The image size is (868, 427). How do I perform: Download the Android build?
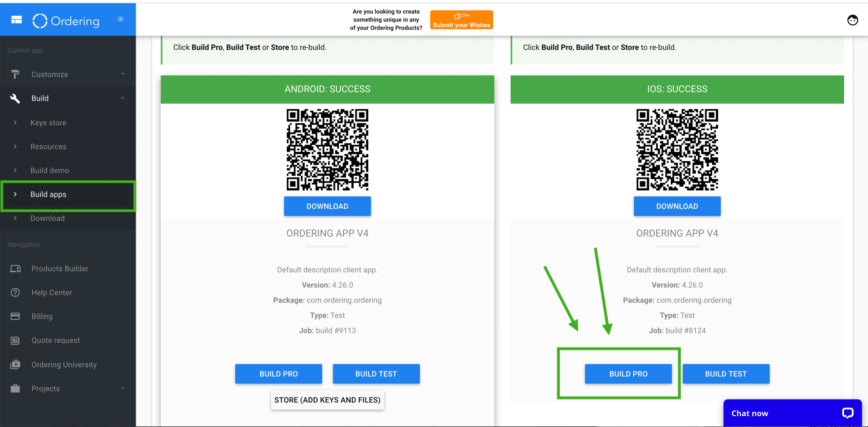pos(327,206)
